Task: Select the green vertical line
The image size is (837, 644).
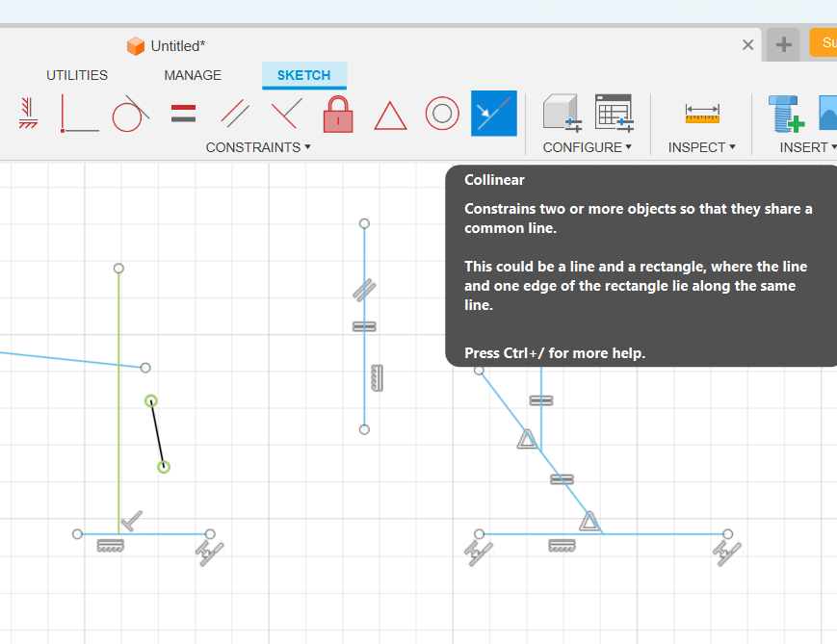Action: click(x=118, y=400)
